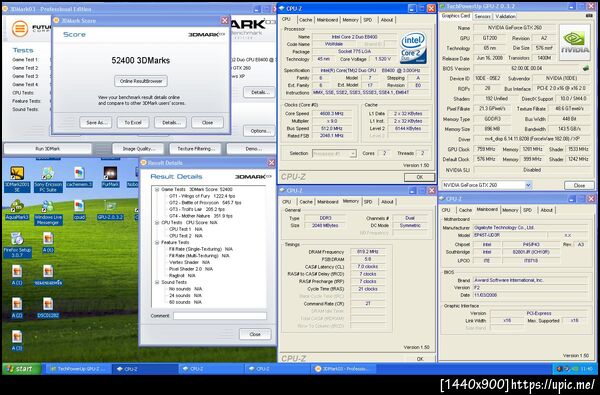This screenshot has height=395, width=600.
Task: Collapse the CPU Tests tree node
Action: pyautogui.click(x=157, y=222)
